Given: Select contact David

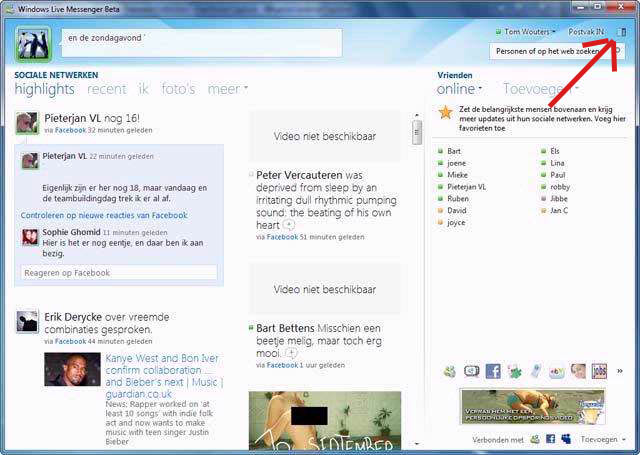Looking at the screenshot, I should click(x=452, y=211).
